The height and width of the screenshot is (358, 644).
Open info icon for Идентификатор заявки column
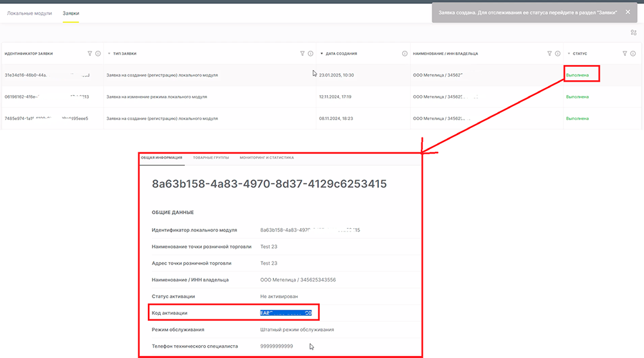tap(98, 54)
